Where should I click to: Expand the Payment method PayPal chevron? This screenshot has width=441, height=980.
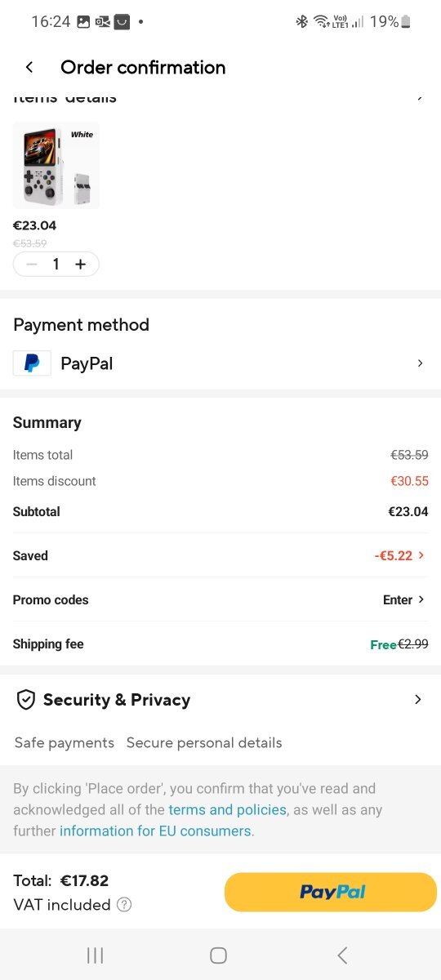[420, 363]
